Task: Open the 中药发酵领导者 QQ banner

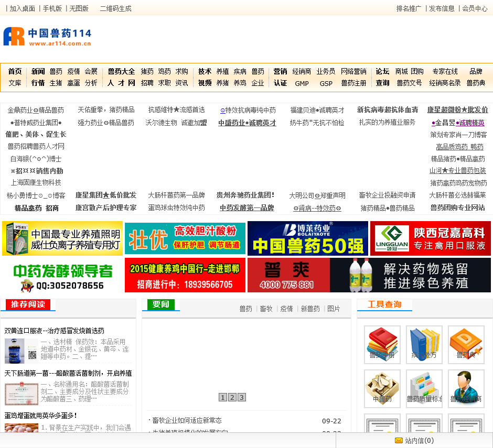Action: 62,275
